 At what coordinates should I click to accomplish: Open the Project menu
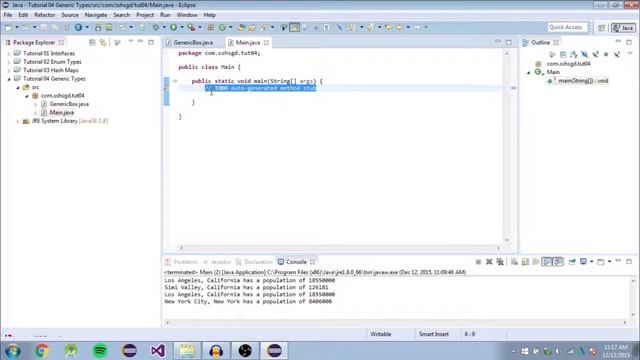[145, 15]
